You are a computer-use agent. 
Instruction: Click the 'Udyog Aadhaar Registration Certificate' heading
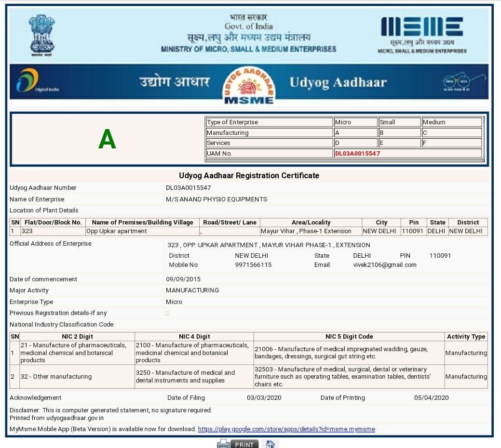click(249, 175)
